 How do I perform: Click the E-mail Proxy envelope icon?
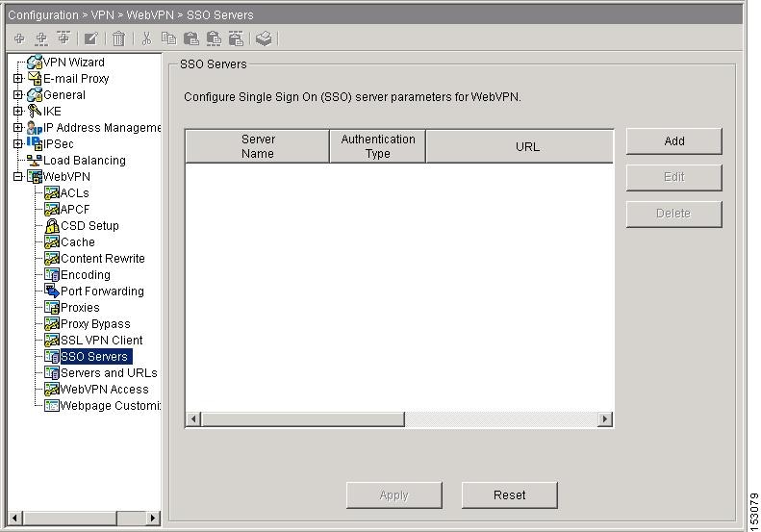[x=35, y=78]
